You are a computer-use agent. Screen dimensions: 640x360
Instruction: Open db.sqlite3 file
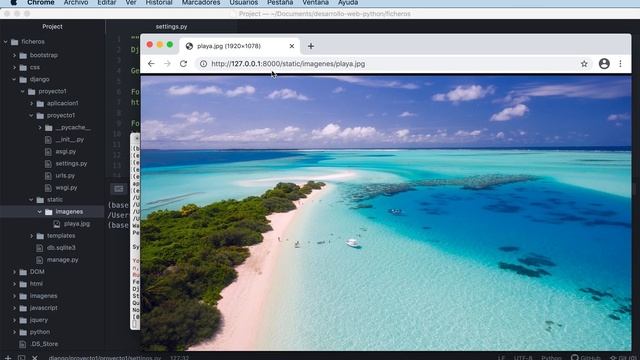[61, 248]
